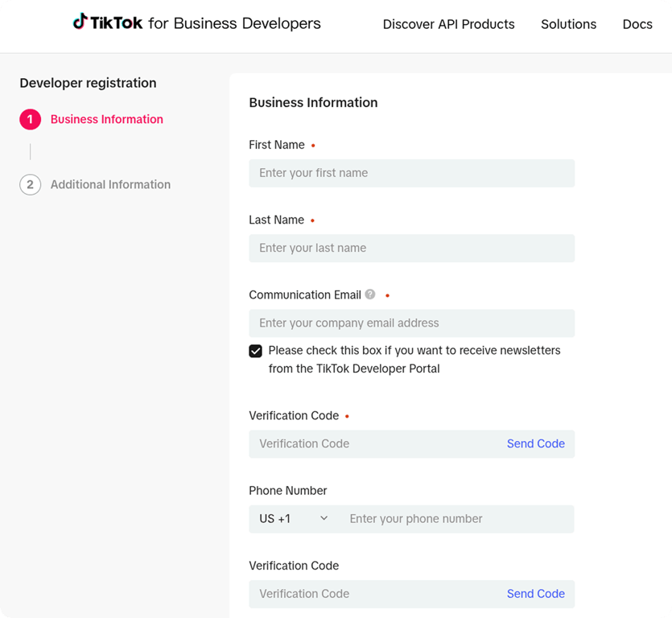Viewport: 672px width, 618px height.
Task: Open the US +1 country code dropdown
Action: coord(294,519)
